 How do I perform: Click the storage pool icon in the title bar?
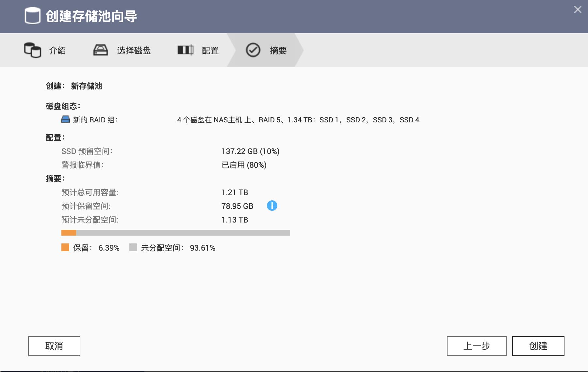(x=33, y=16)
